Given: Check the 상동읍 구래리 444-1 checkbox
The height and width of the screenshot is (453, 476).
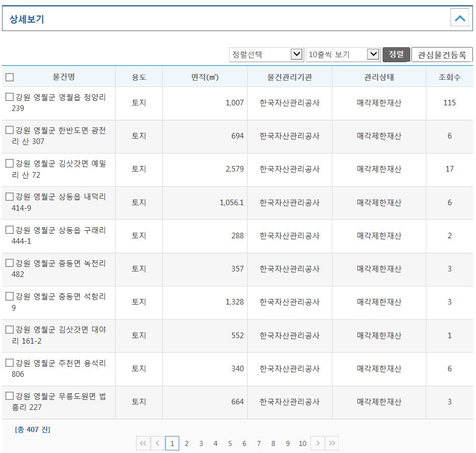Looking at the screenshot, I should tap(10, 230).
